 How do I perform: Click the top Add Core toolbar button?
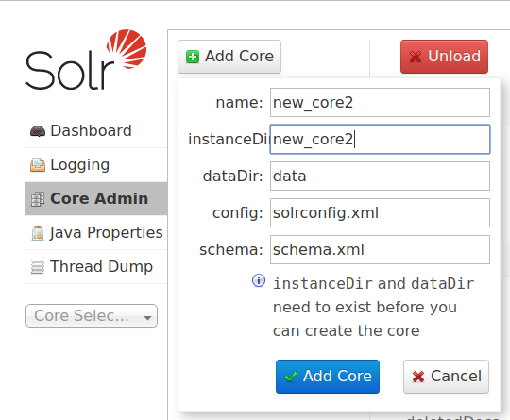coord(229,57)
